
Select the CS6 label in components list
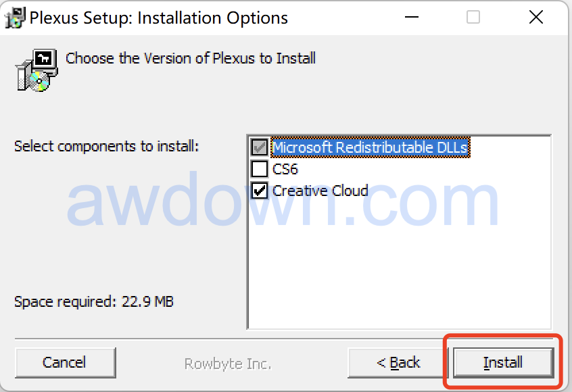click(285, 169)
